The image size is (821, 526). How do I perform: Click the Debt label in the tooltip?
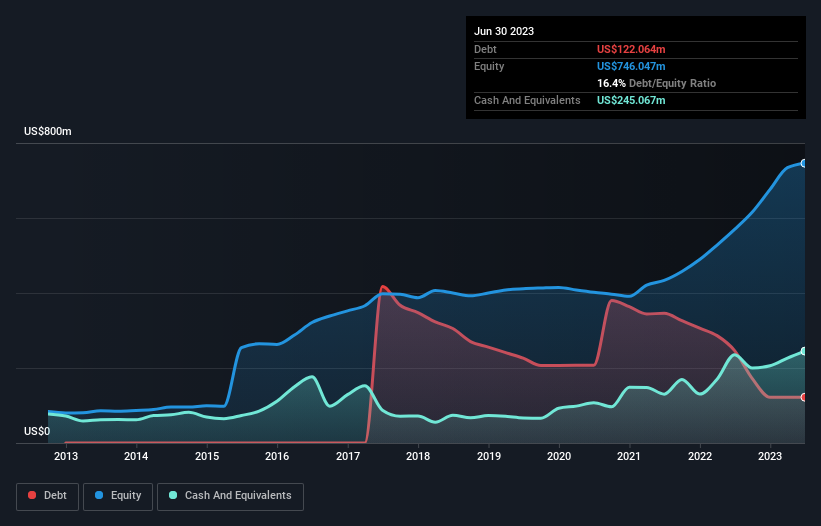click(x=485, y=49)
